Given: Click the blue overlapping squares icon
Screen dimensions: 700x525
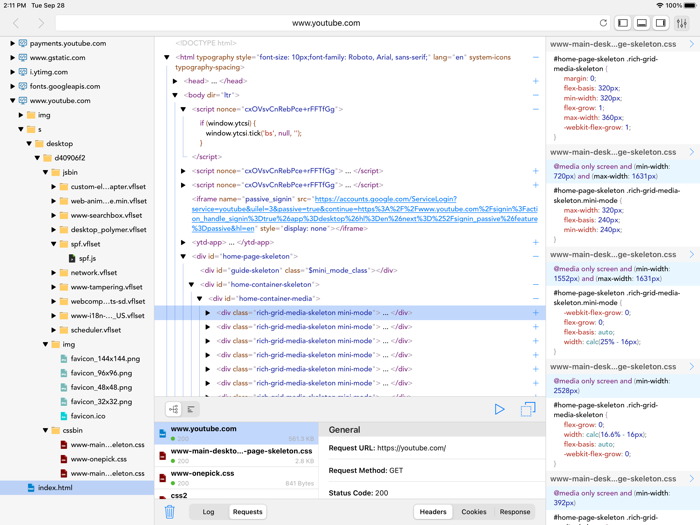Looking at the screenshot, I should point(528,409).
